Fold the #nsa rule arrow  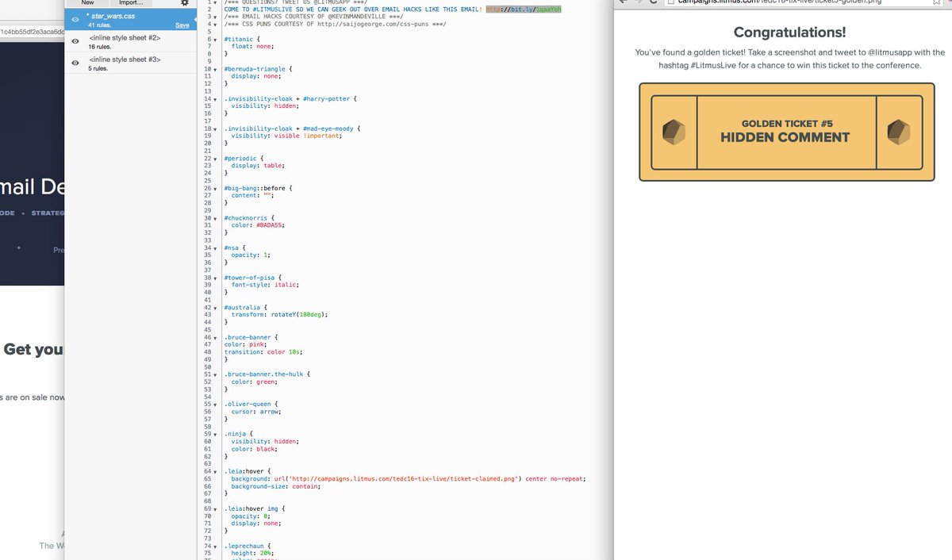(215, 247)
